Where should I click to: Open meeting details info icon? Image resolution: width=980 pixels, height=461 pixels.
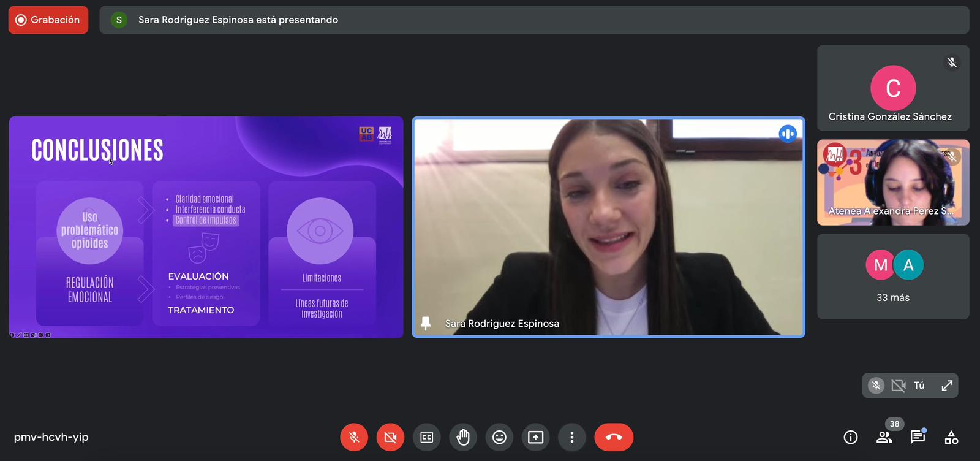pyautogui.click(x=851, y=437)
